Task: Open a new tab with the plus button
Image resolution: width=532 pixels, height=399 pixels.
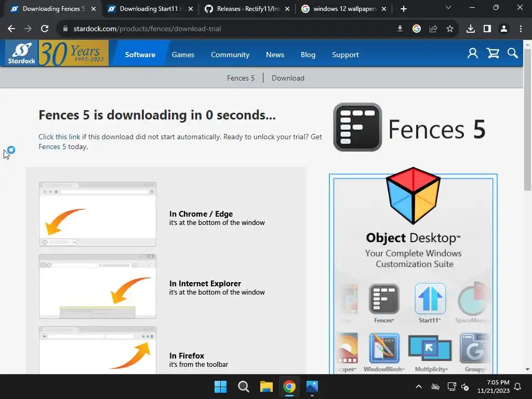Action: coord(403,9)
